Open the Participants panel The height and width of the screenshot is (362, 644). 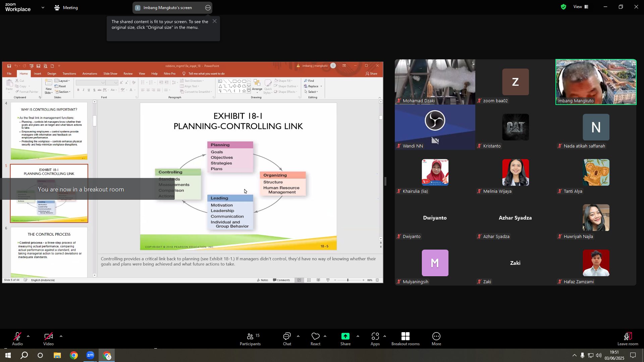(250, 339)
